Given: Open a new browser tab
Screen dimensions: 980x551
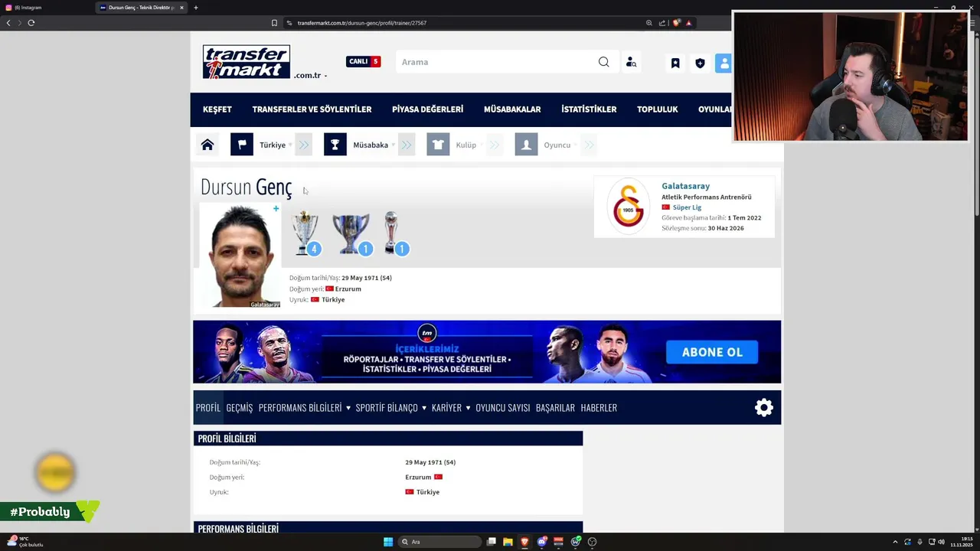Looking at the screenshot, I should point(195,8).
